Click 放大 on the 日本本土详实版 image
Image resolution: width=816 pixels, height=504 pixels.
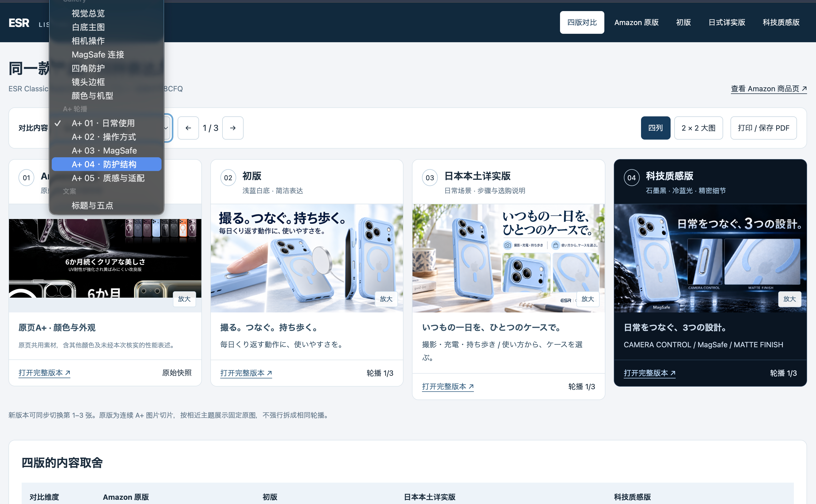pyautogui.click(x=588, y=299)
